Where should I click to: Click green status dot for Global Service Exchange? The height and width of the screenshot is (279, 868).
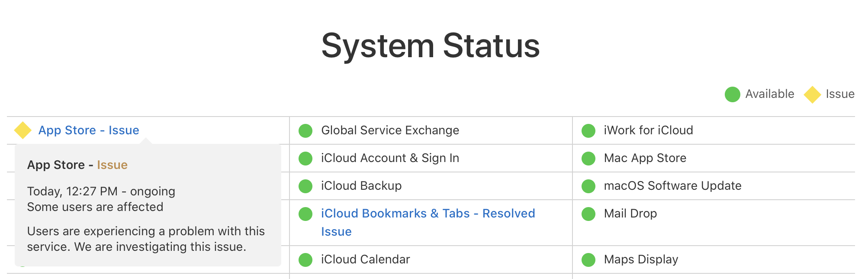click(305, 130)
